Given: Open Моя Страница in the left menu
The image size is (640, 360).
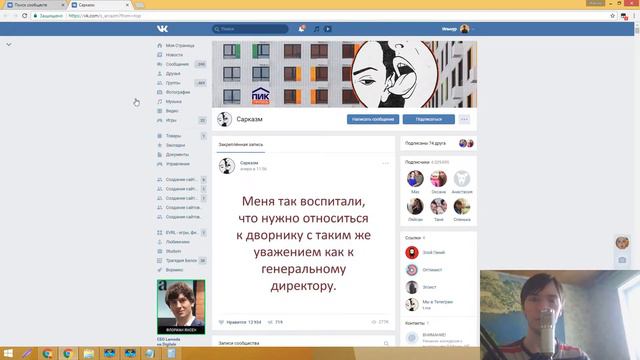Looking at the screenshot, I should coord(180,45).
